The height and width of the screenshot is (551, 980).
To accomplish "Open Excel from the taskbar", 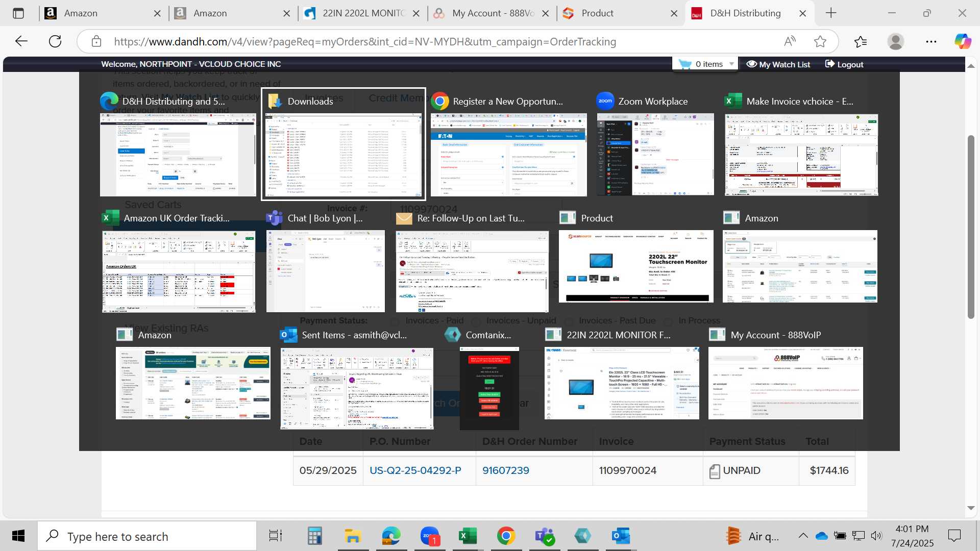I will click(468, 536).
